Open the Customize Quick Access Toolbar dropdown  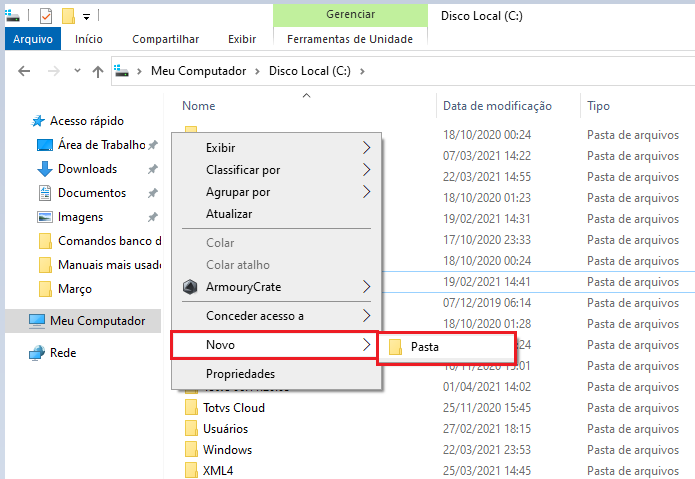[86, 17]
